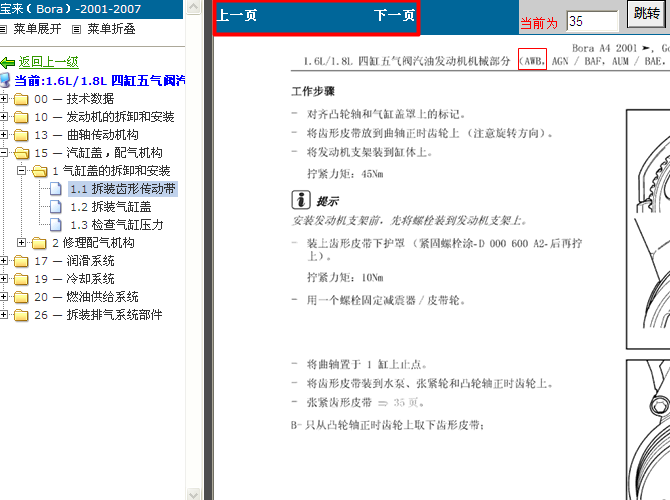The width and height of the screenshot is (670, 500).
Task: Select 1 气缸盖的拆卸和安装 label
Action: click(111, 171)
